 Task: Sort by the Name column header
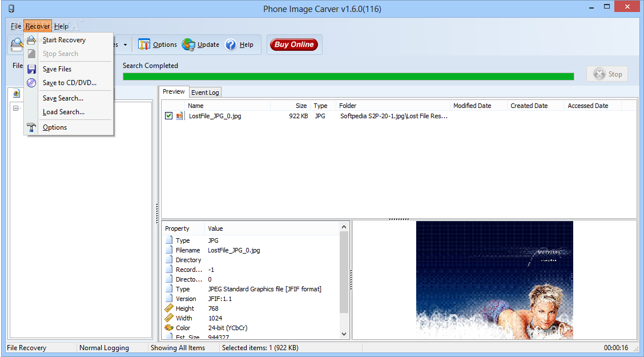pos(228,106)
